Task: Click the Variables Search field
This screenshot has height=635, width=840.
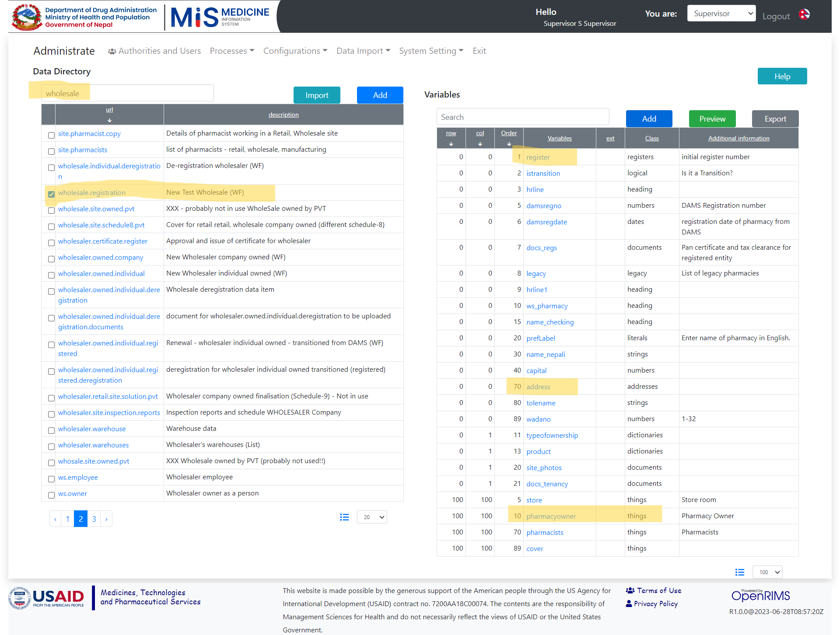Action: point(523,117)
